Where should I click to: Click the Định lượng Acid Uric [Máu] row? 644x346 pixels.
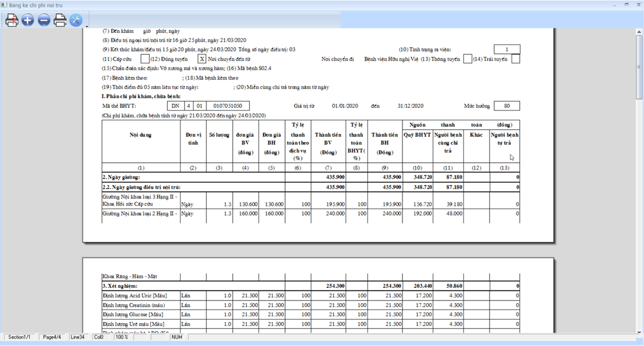[311, 295]
